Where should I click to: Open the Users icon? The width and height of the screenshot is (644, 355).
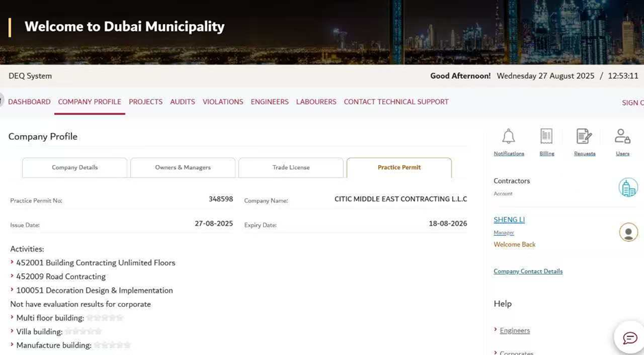[x=622, y=136]
